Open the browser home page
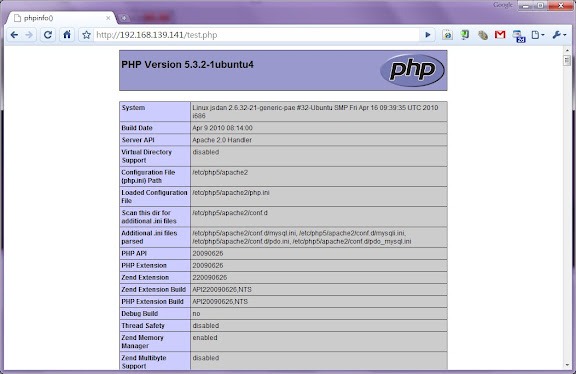This screenshot has width=576, height=374. click(x=67, y=35)
